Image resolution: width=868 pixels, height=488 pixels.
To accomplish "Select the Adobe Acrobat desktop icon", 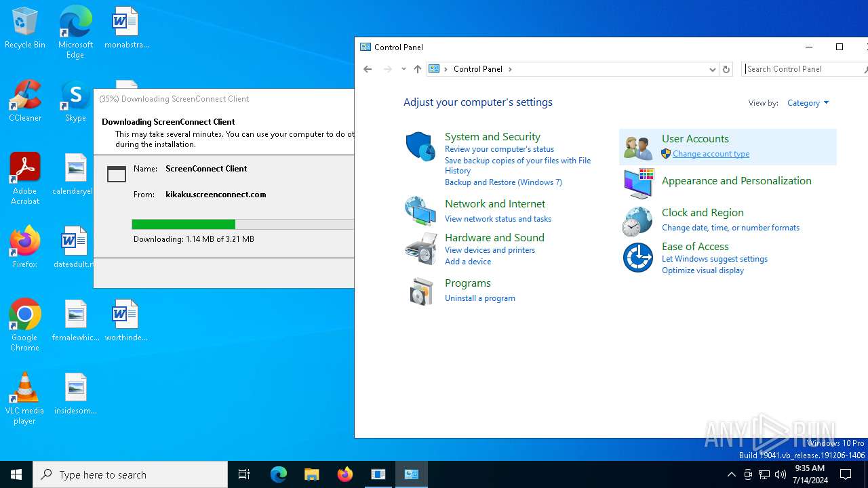I will coord(25,179).
